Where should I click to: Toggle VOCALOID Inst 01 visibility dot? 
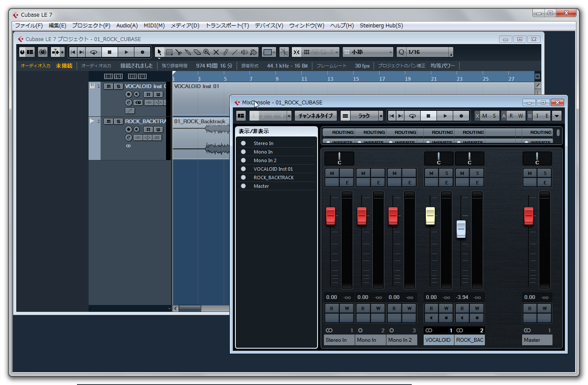pos(243,169)
